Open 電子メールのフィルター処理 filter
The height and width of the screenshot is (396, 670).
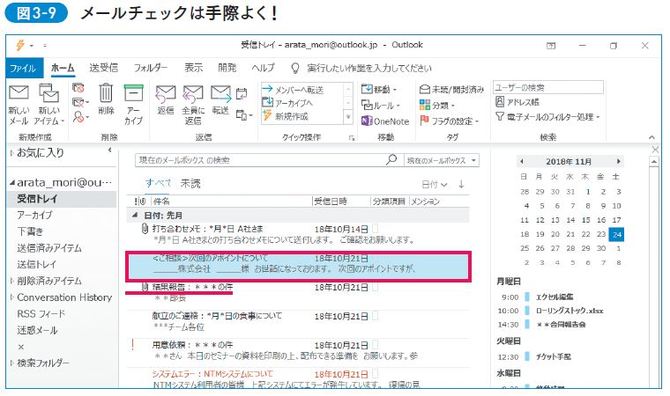[548, 117]
